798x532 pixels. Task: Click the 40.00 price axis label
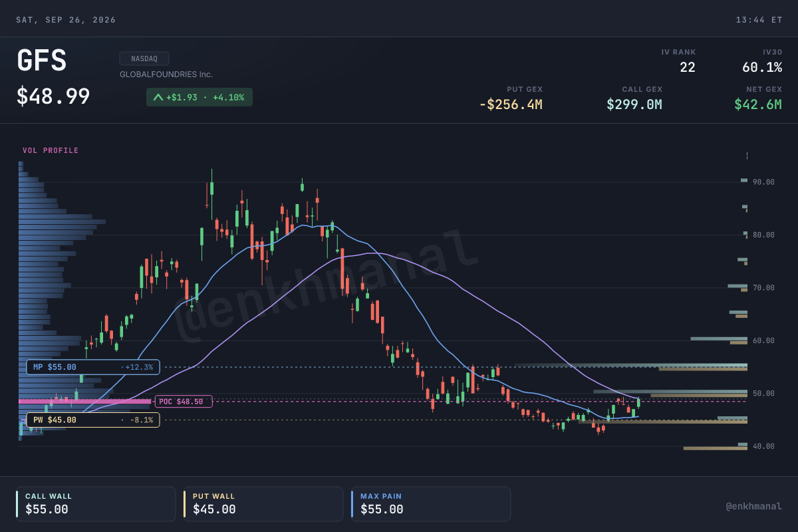point(763,446)
